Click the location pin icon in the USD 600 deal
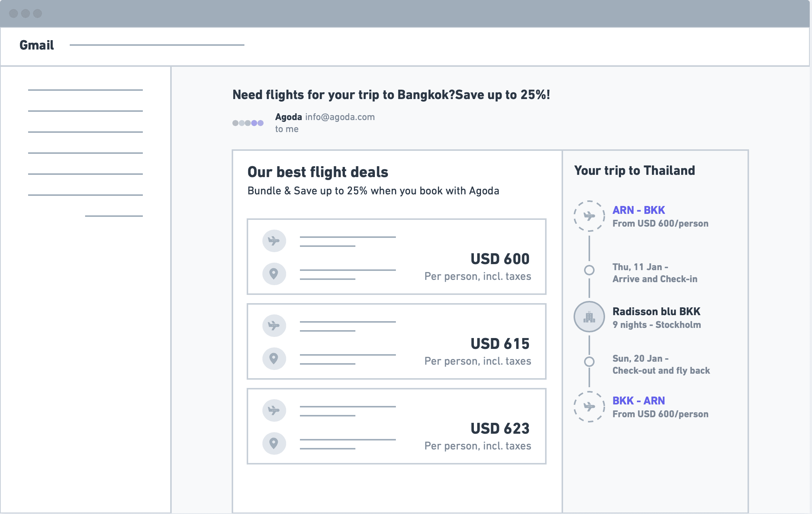 click(x=274, y=274)
